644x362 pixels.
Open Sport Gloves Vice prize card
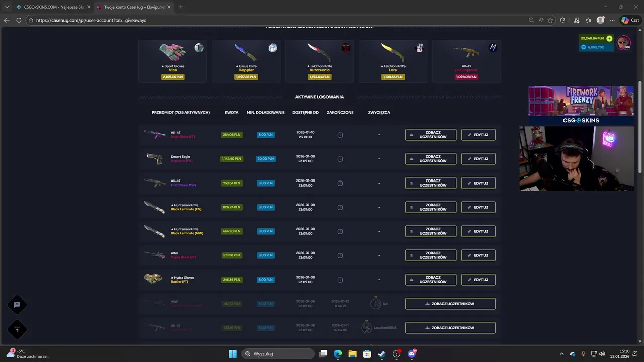pos(173,61)
